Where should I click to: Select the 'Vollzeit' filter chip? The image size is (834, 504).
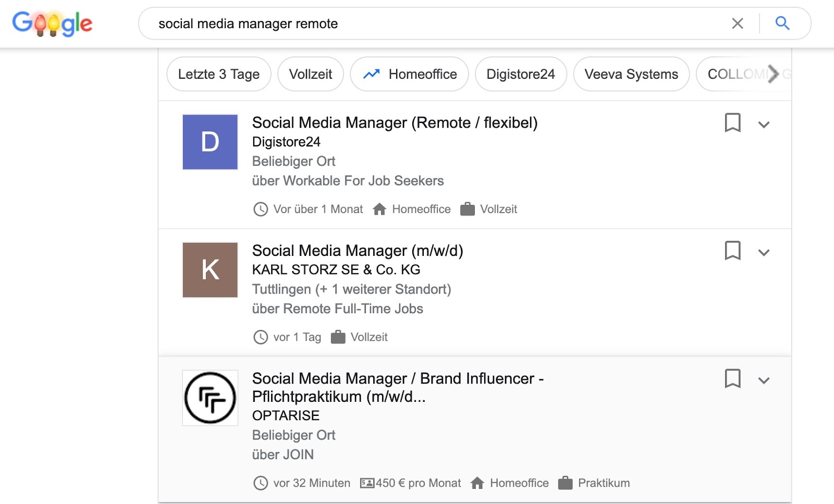[311, 74]
